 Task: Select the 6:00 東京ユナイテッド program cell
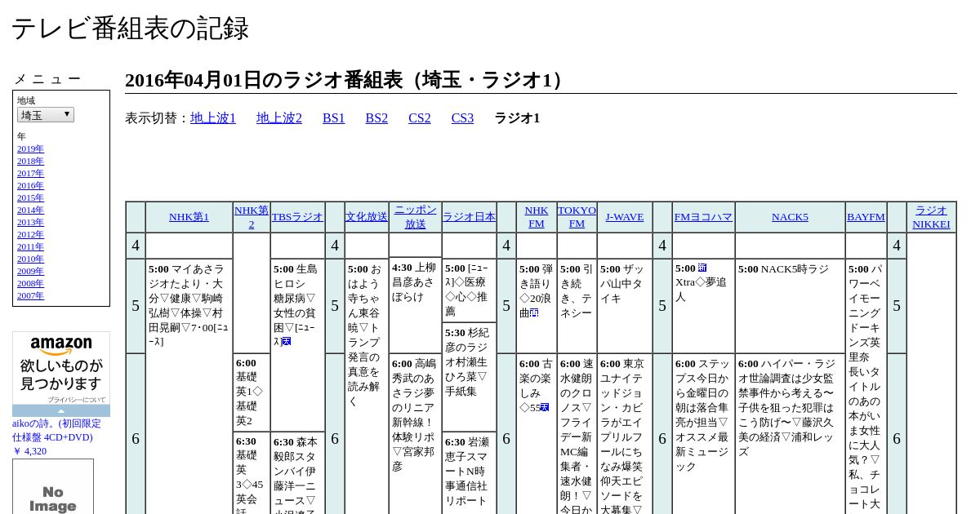625,436
